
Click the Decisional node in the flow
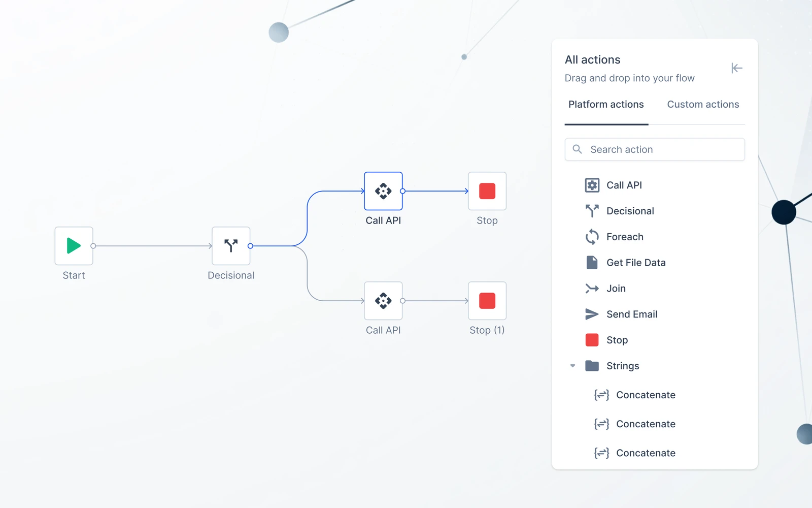tap(231, 246)
